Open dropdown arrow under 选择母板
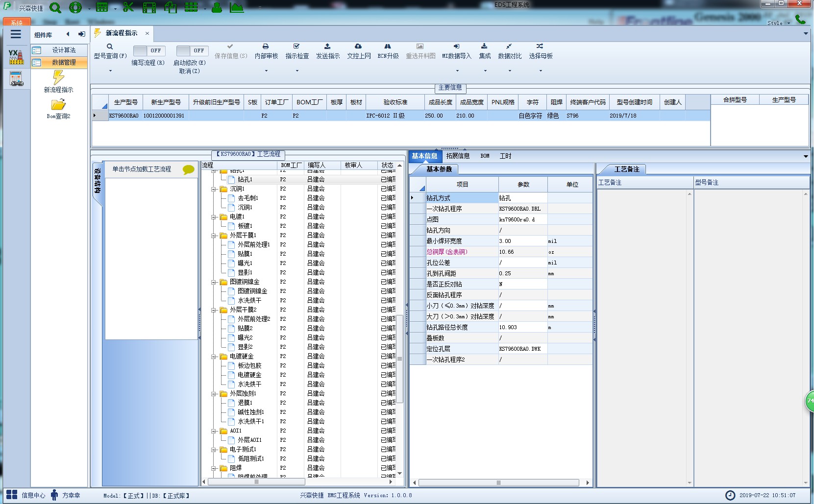The height and width of the screenshot is (504, 814). tap(541, 71)
